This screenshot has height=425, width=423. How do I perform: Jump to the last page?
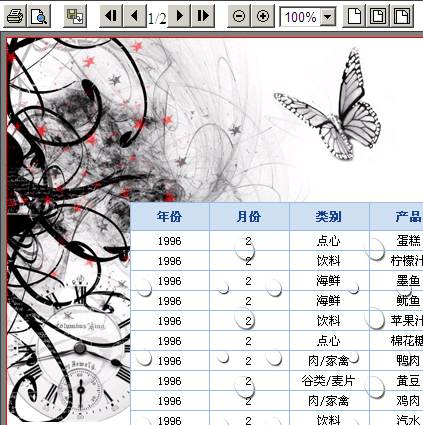[x=203, y=16]
